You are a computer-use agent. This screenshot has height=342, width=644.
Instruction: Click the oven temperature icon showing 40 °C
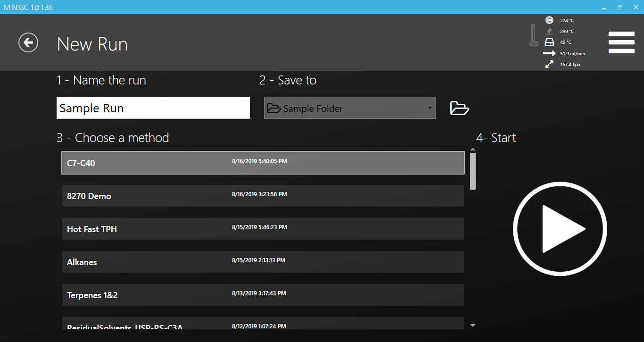pyautogui.click(x=549, y=42)
